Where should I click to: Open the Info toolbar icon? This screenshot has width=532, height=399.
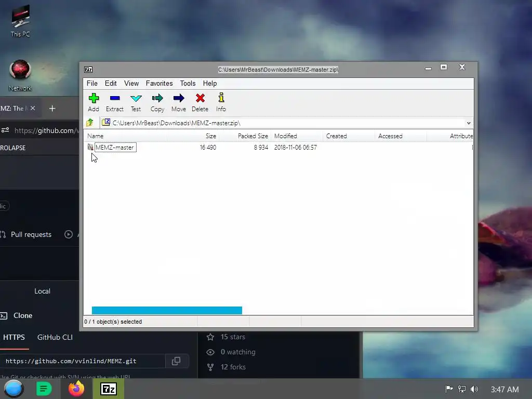pos(221,102)
